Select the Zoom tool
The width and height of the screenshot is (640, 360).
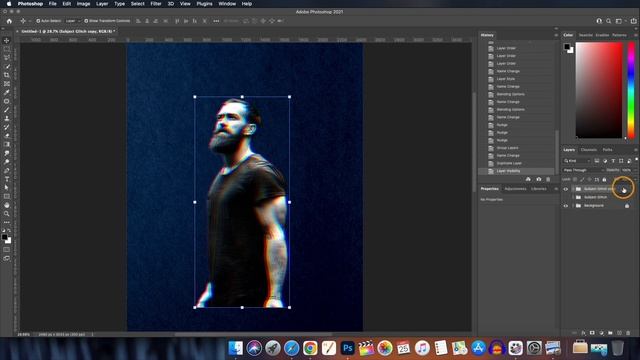pos(7,213)
